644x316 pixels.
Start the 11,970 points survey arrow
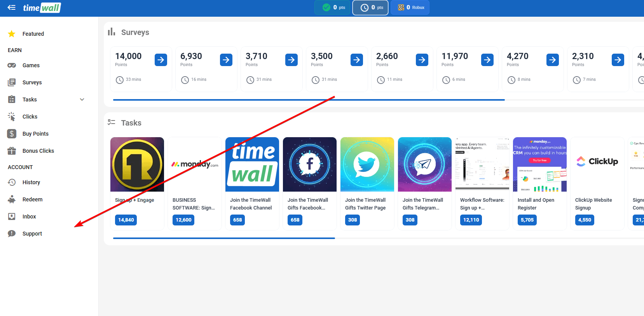click(x=487, y=60)
